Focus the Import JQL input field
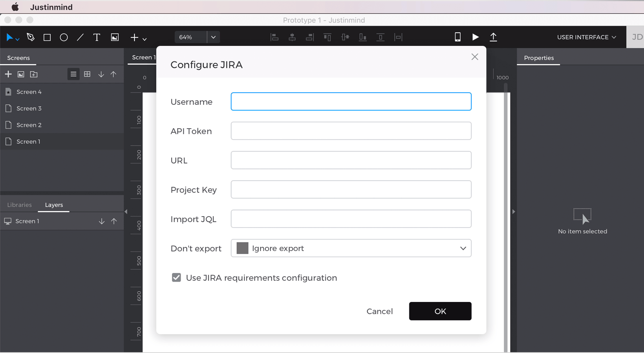The width and height of the screenshot is (644, 353). click(351, 219)
